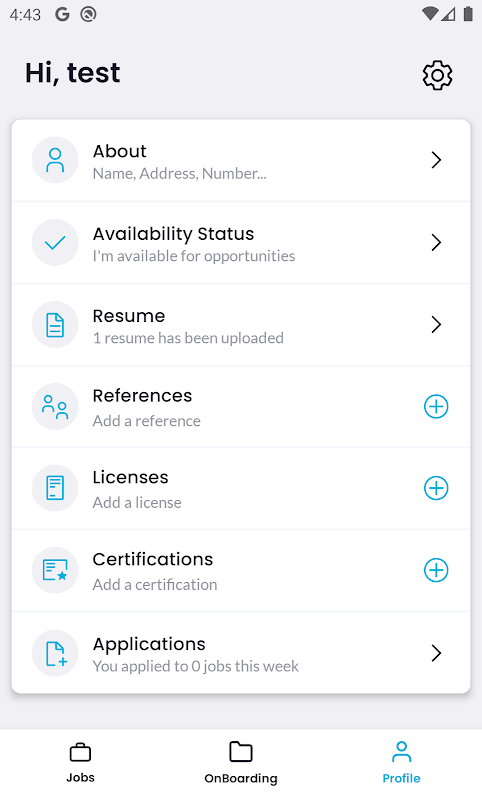Tap the Licenses card icon
This screenshot has width=482, height=800.
55,488
